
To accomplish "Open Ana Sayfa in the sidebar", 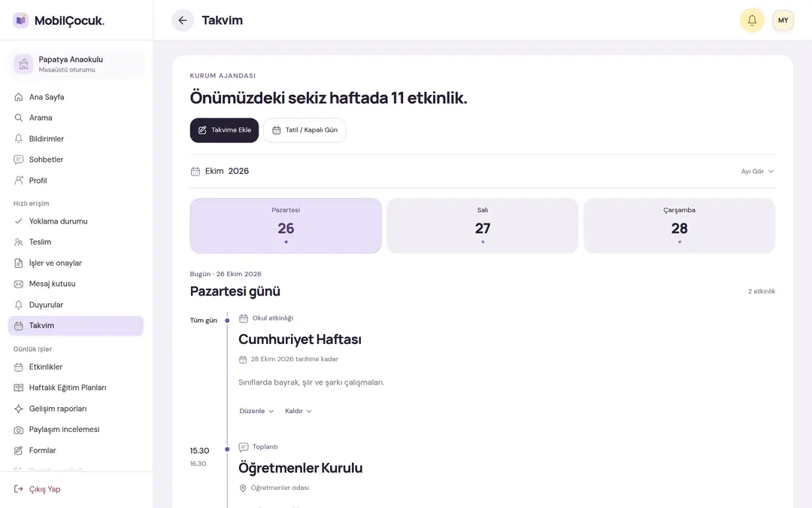I will (76, 97).
